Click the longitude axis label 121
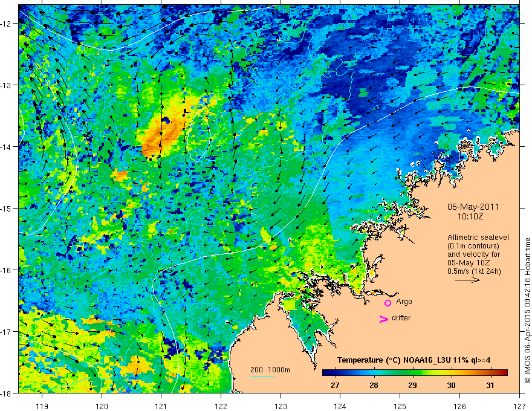 [161, 406]
